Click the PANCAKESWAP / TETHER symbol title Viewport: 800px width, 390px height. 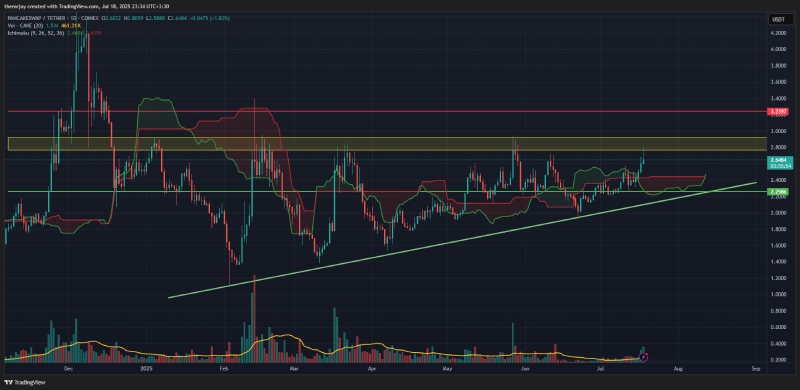(x=37, y=18)
